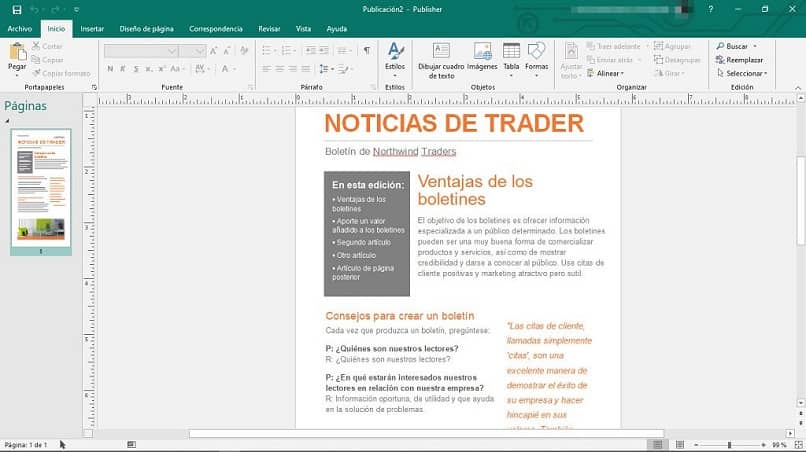Image resolution: width=806 pixels, height=452 pixels.
Task: Justify text in Párrafo group
Action: click(306, 69)
